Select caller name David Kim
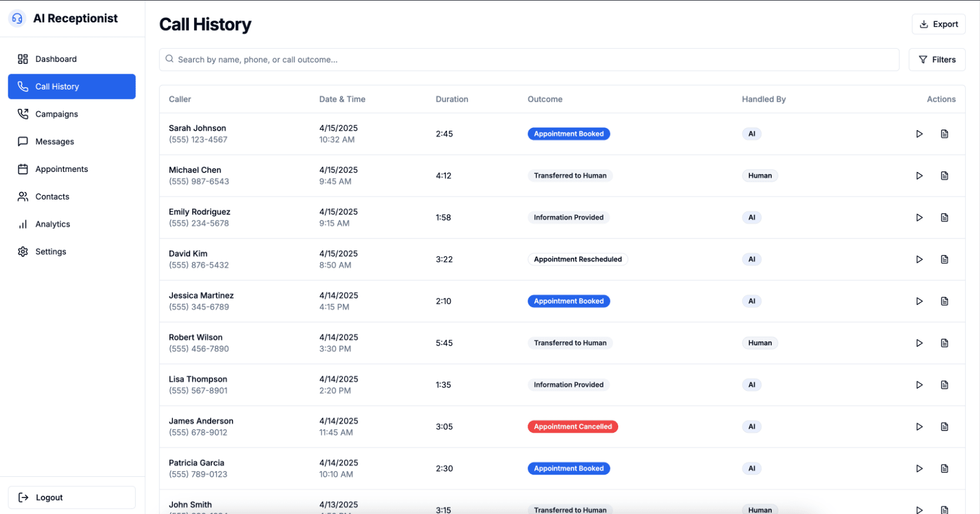 pos(188,254)
